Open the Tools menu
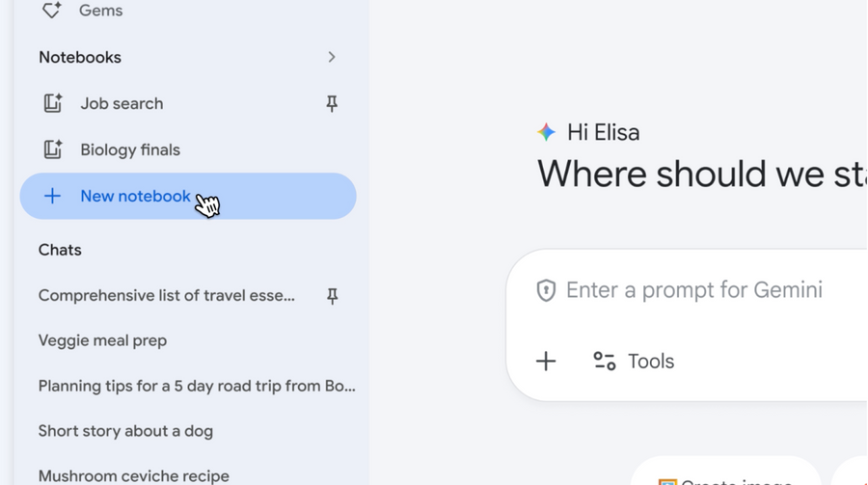The height and width of the screenshot is (485, 868). click(x=634, y=362)
